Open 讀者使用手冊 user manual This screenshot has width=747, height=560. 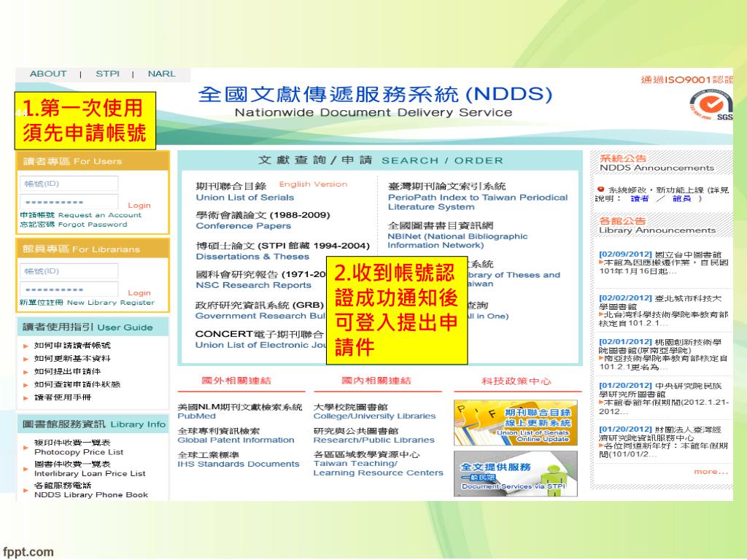tap(63, 397)
